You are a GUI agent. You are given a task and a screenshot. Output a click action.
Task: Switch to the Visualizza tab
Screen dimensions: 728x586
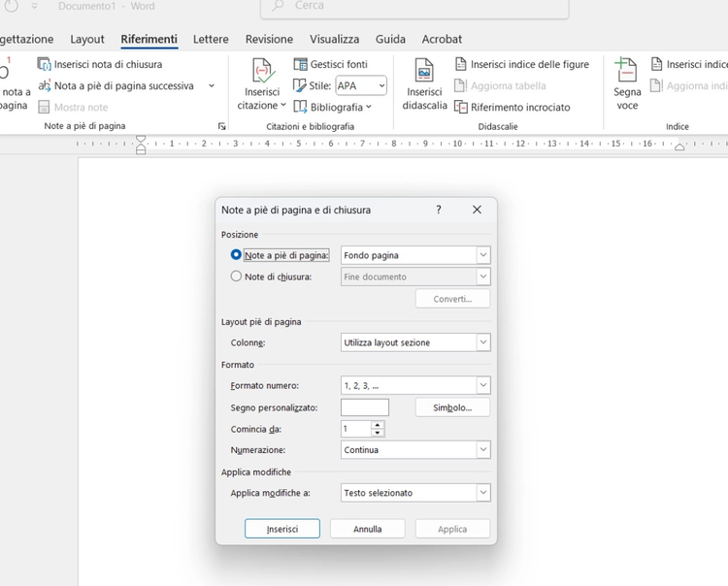(334, 39)
